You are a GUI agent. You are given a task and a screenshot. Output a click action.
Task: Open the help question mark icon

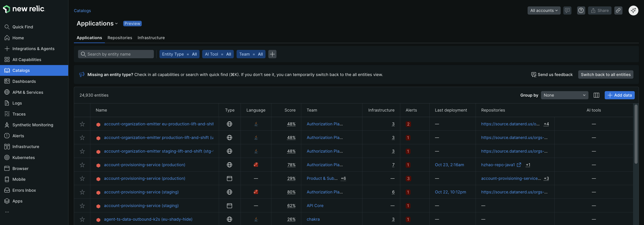click(581, 11)
